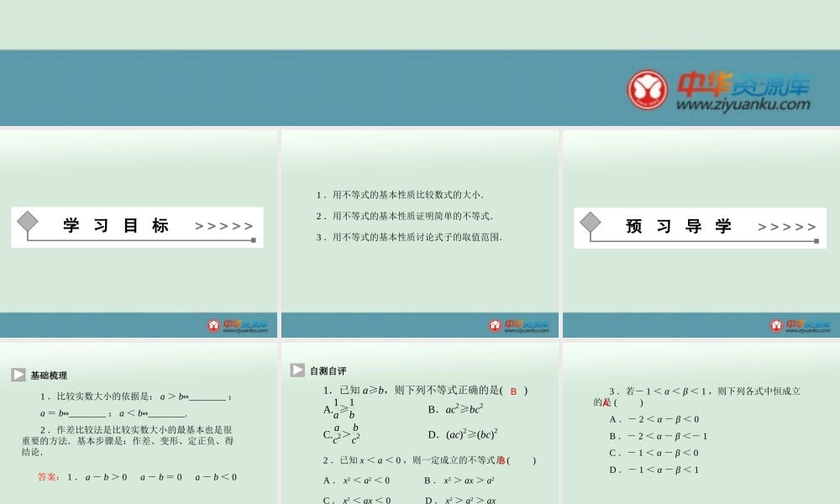Click the line 1. 比较实数大小的依据是
This screenshot has height=504, width=840.
pos(136,396)
